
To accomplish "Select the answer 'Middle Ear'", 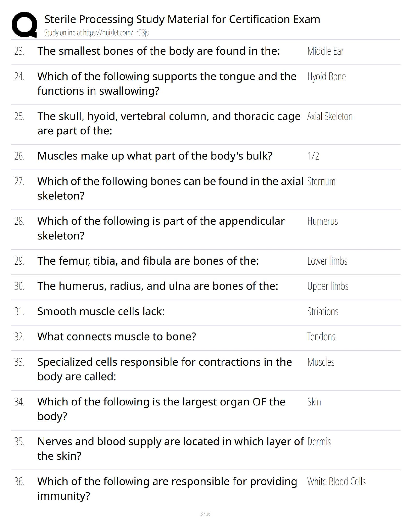I will point(325,51).
